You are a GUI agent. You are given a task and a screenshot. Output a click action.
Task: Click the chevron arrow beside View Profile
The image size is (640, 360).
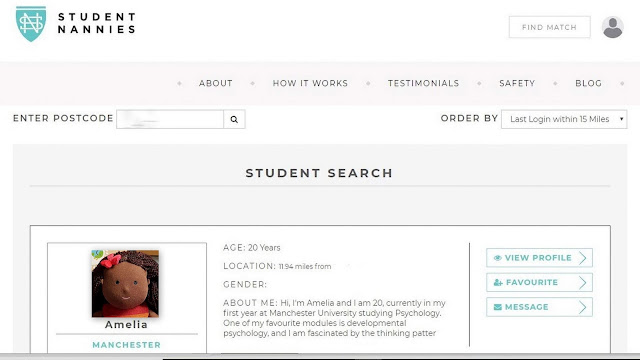tap(583, 258)
